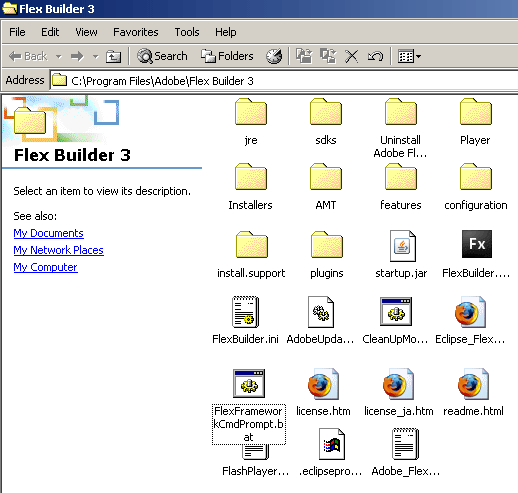
Task: Click the Up folder toolbar icon
Action: pos(113,56)
